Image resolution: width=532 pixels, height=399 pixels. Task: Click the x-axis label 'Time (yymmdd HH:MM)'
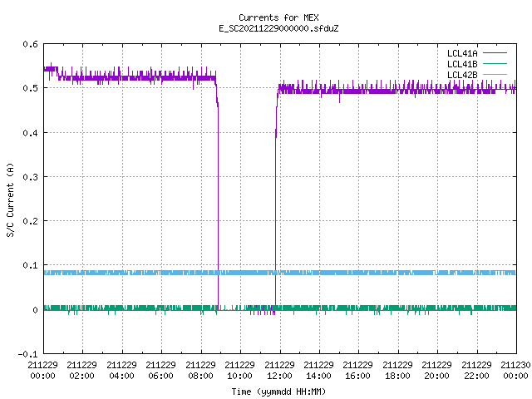click(278, 392)
